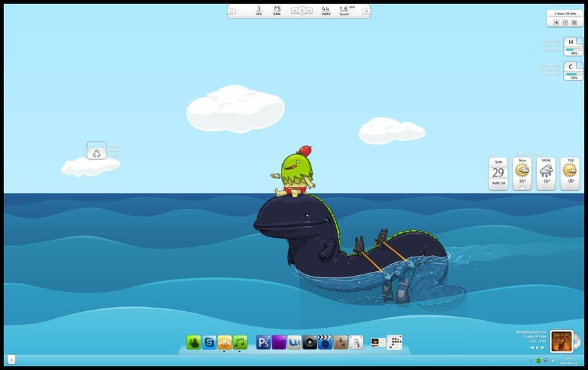Click the green tray icon in system tray
The width and height of the screenshot is (588, 370).
pyautogui.click(x=538, y=360)
